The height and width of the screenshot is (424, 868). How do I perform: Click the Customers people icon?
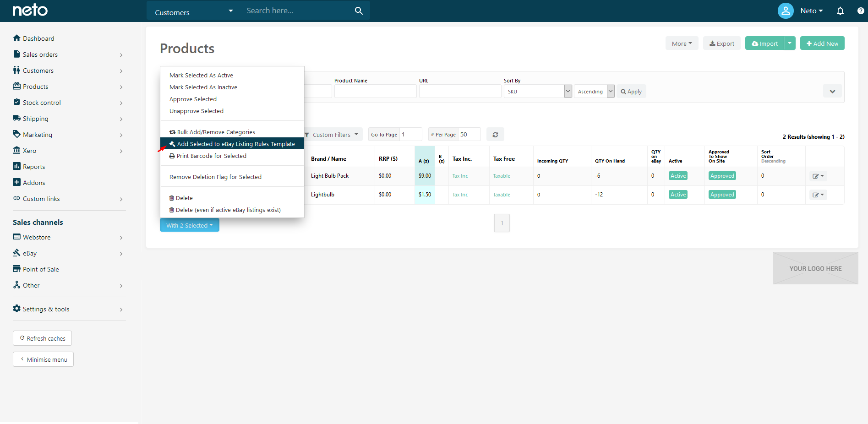(16, 70)
